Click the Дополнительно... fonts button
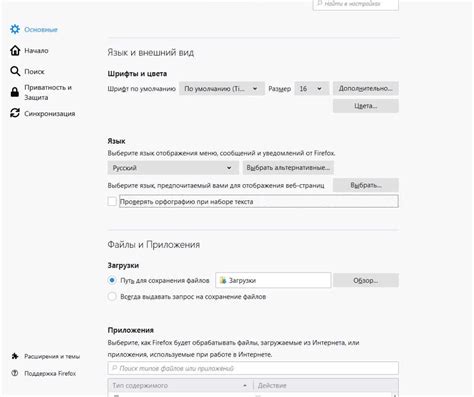Screen dimensions: 474x397 (366, 88)
